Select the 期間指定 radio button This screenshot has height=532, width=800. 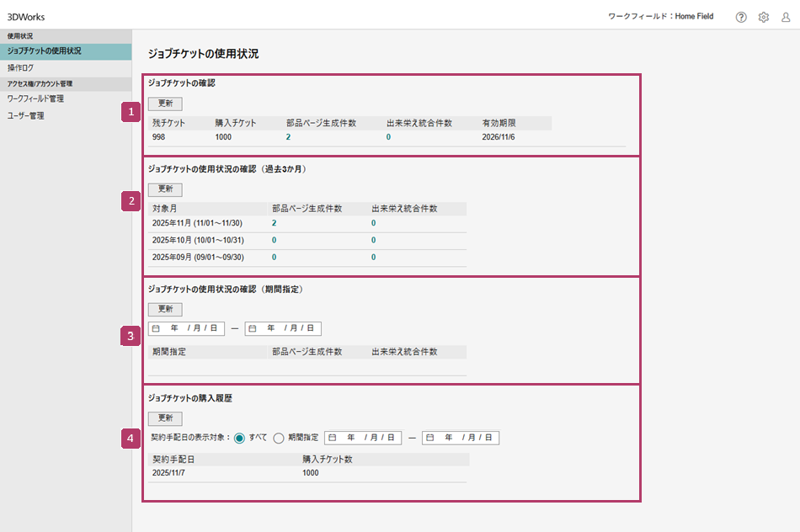coord(279,438)
